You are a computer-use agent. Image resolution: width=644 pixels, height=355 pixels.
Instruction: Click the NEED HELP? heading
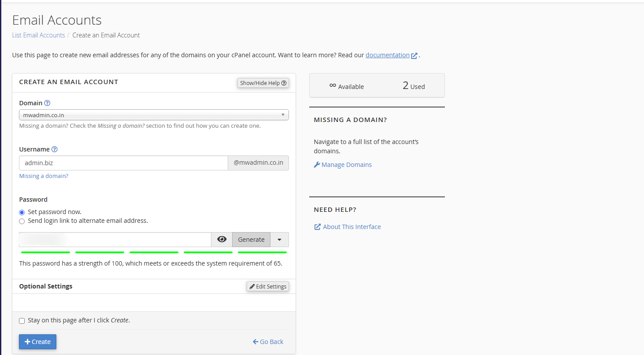pyautogui.click(x=335, y=210)
